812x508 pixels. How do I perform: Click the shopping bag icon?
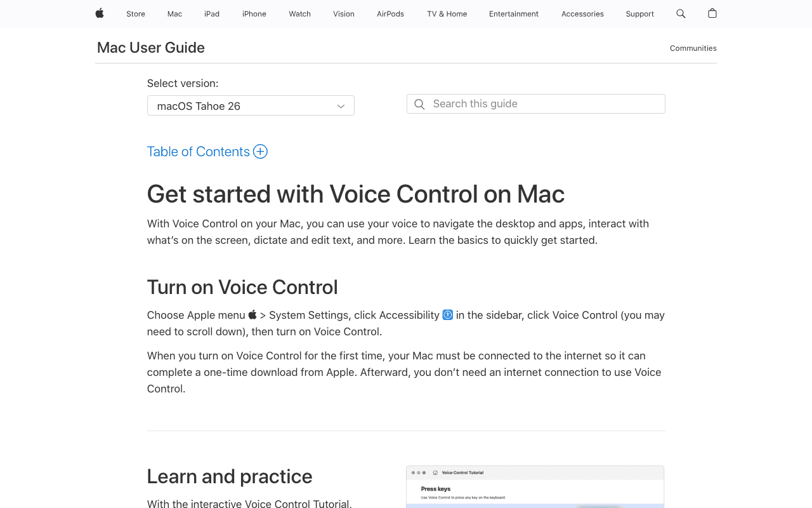tap(711, 13)
